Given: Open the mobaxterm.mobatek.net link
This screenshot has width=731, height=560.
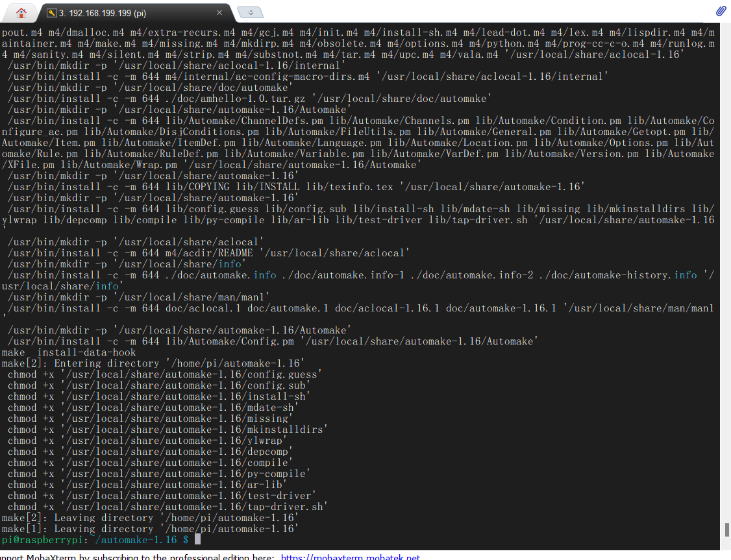Looking at the screenshot, I should (x=350, y=556).
